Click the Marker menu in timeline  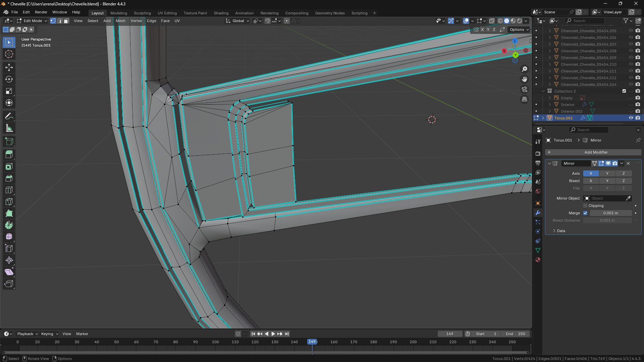coord(82,334)
